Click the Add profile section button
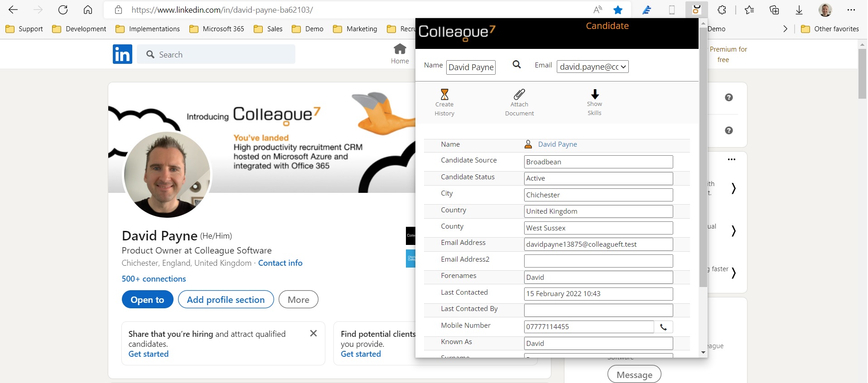Viewport: 868px width, 383px height. tap(226, 300)
